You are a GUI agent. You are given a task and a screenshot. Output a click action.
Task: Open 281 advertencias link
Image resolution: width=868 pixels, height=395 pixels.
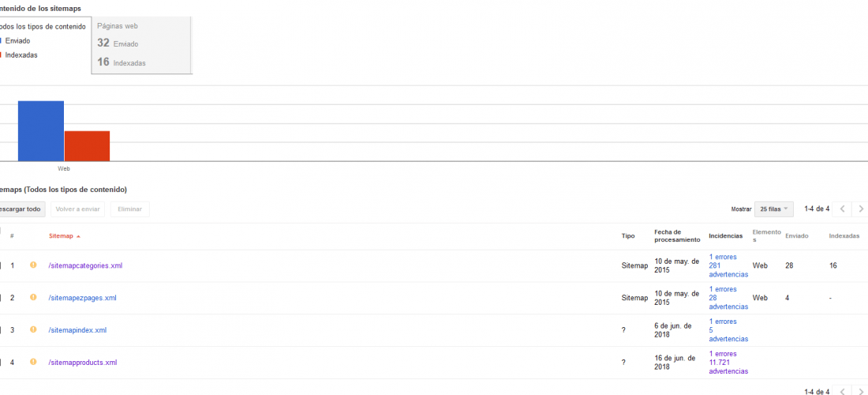click(x=728, y=270)
